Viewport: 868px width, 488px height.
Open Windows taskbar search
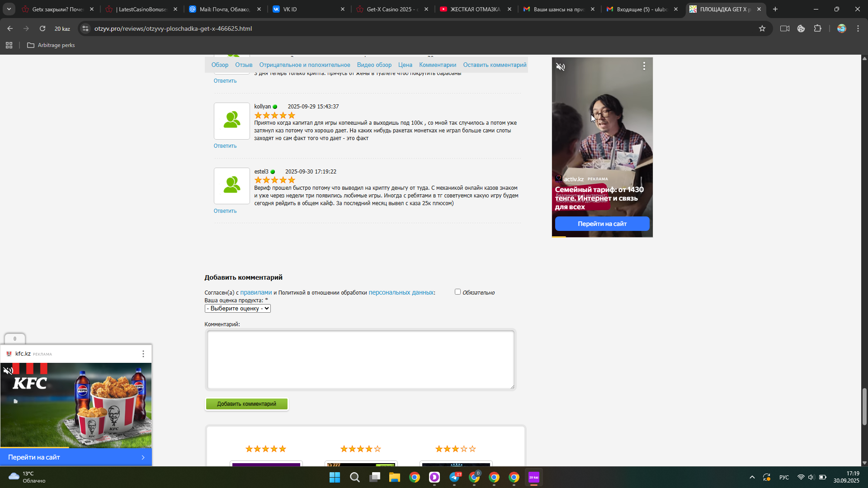pos(354,477)
